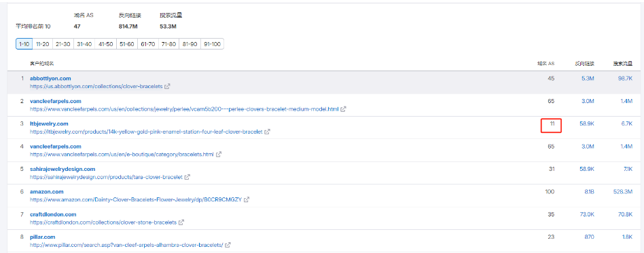The image size is (644, 253).
Task: Open external link icon for craftdlondon URL
Action: (181, 222)
